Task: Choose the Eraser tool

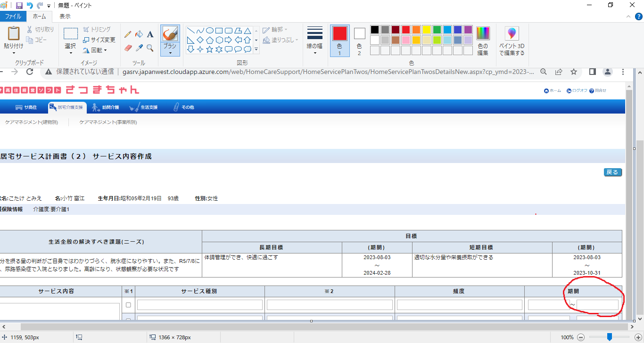Action: point(128,48)
